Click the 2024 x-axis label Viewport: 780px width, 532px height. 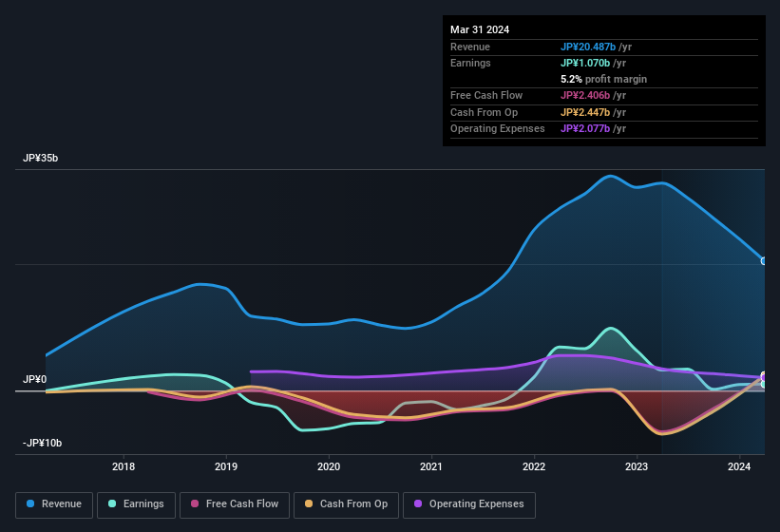click(739, 466)
